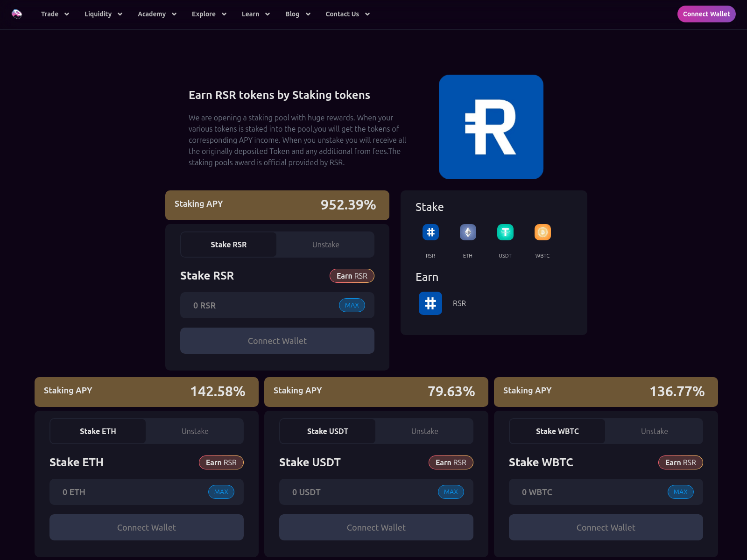747x560 pixels.
Task: Click the site logo icon in the navbar
Action: pos(17,14)
